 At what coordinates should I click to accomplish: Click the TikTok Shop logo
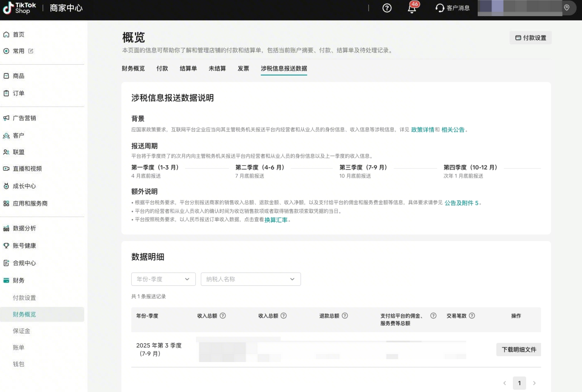coord(20,8)
